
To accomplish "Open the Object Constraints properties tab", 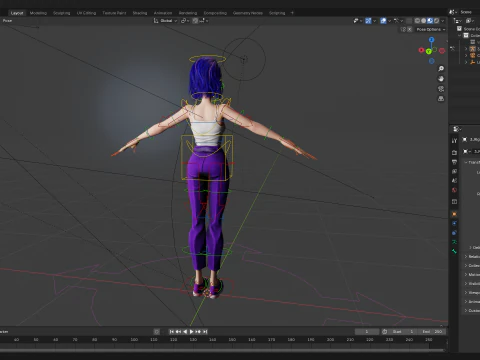I will 454,233.
